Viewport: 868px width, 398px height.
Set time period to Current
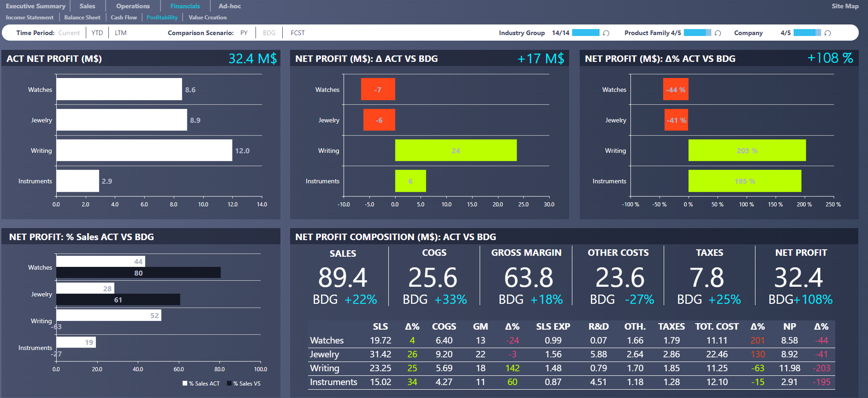click(x=69, y=33)
